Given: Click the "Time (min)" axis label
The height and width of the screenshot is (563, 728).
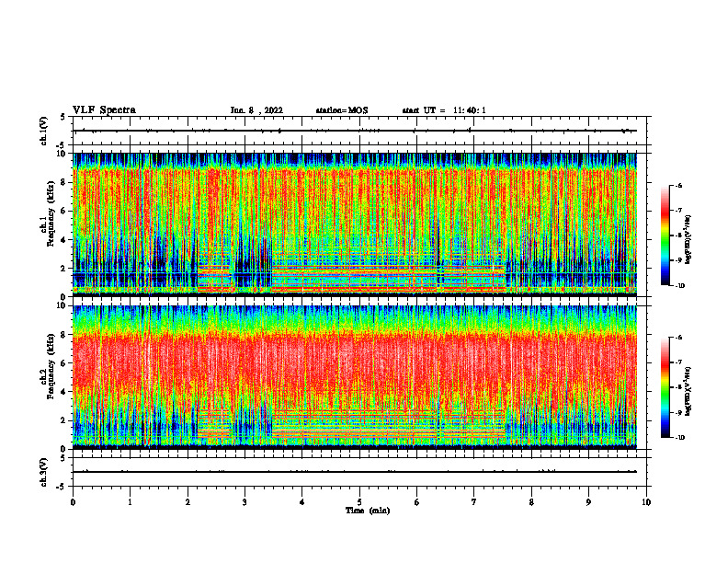Looking at the screenshot, I should point(368,511).
